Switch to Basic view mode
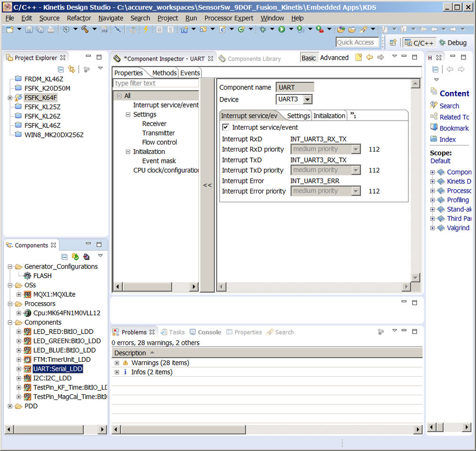Screen dimensions: 476x451 pyautogui.click(x=309, y=58)
